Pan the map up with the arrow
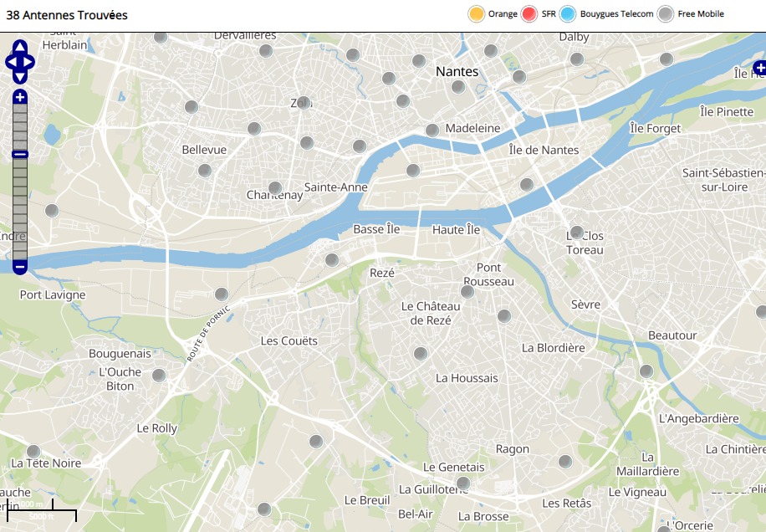Image resolution: width=766 pixels, height=532 pixels. (x=20, y=47)
